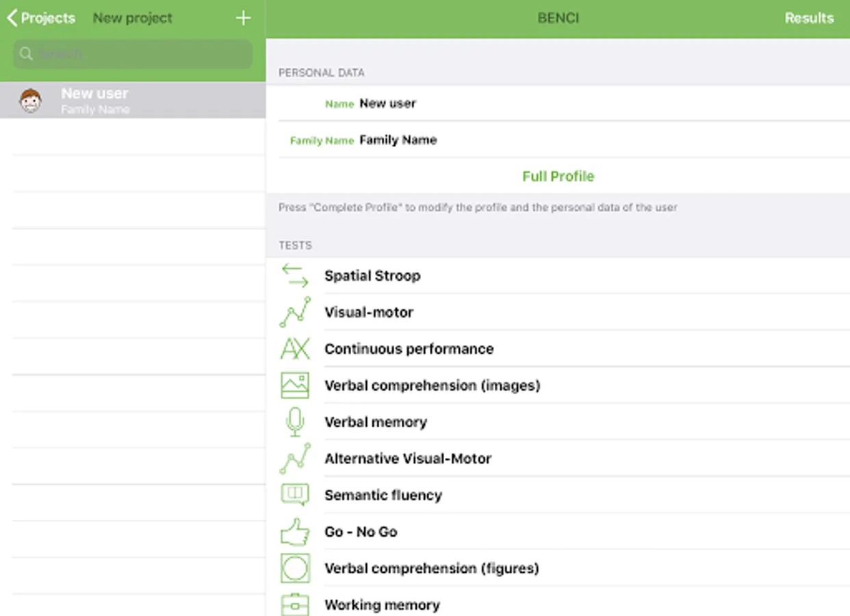Tap the Verbal memory microphone icon

(x=295, y=422)
